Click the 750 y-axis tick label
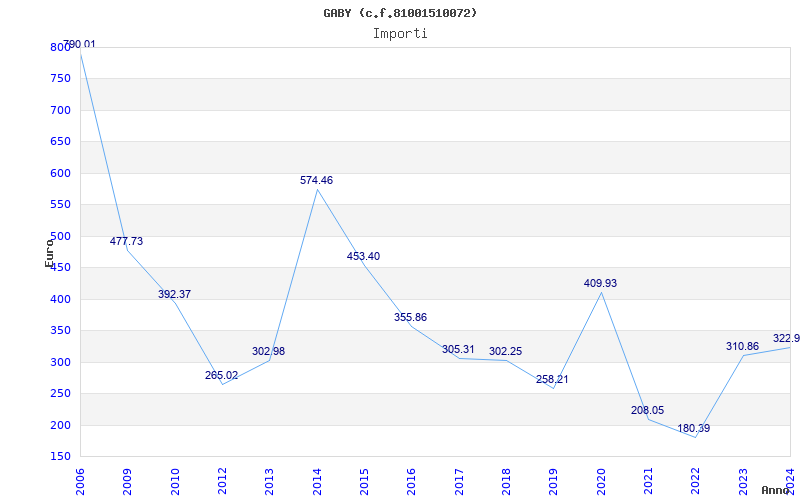The width and height of the screenshot is (800, 500). coord(60,79)
